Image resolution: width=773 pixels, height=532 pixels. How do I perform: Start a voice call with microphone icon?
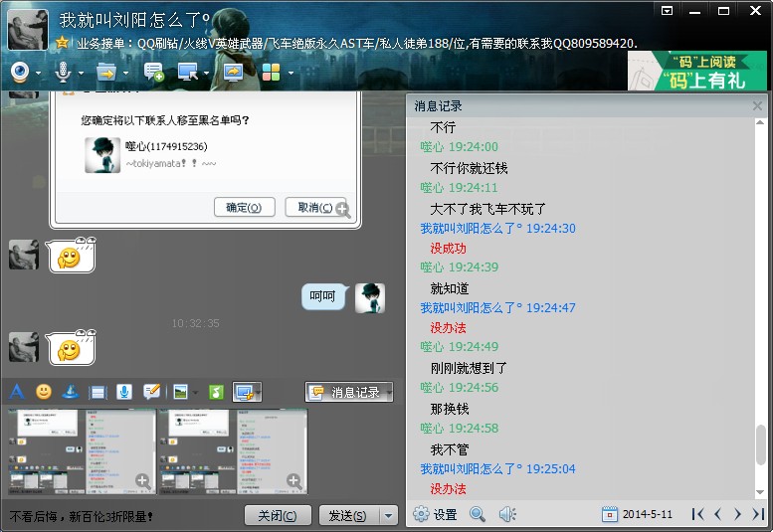click(x=63, y=73)
